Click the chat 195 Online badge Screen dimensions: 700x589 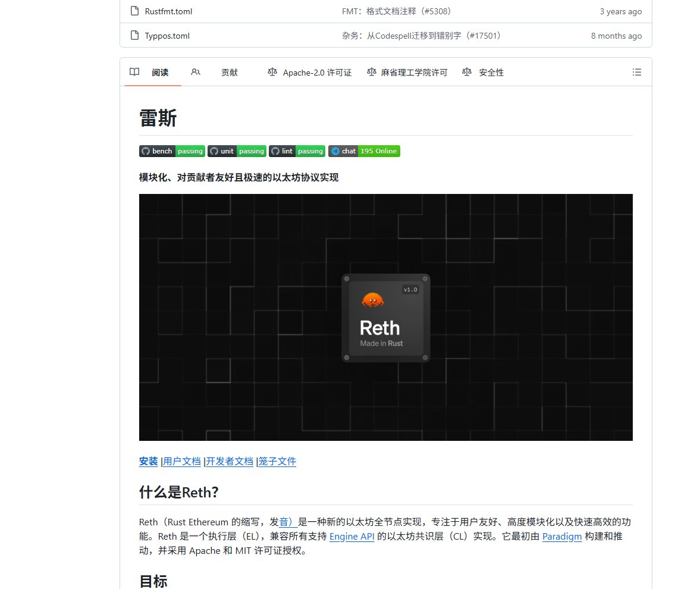365,151
